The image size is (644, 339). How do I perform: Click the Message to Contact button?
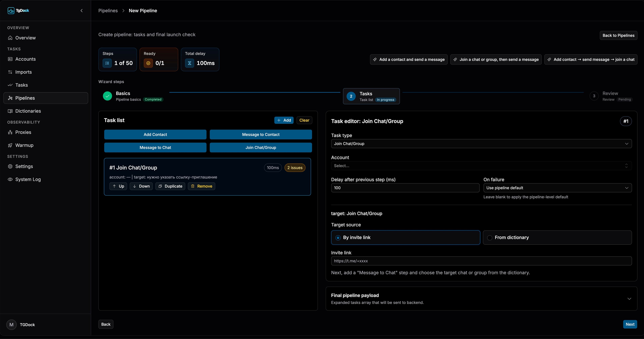[x=261, y=134]
